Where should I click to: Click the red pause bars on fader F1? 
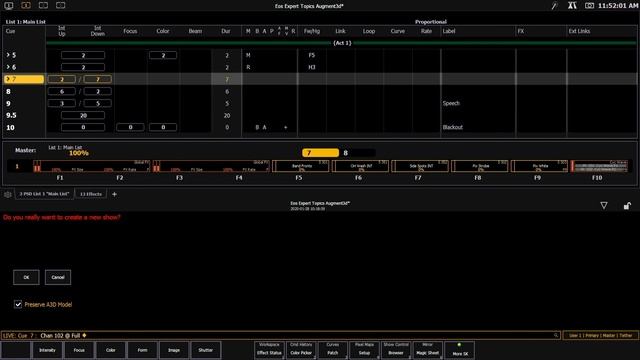click(37, 167)
